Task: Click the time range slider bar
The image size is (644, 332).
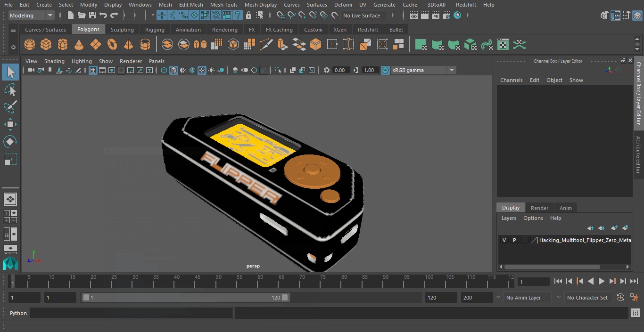Action: coord(186,298)
